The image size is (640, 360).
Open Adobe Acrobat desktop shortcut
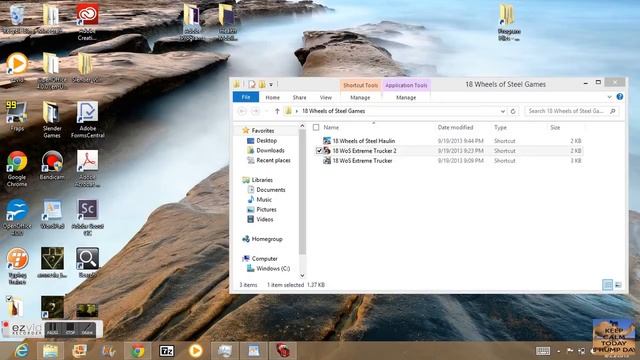[x=87, y=169]
